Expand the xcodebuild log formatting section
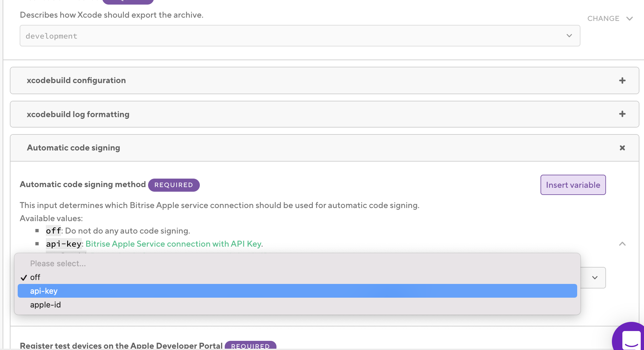 (x=78, y=114)
